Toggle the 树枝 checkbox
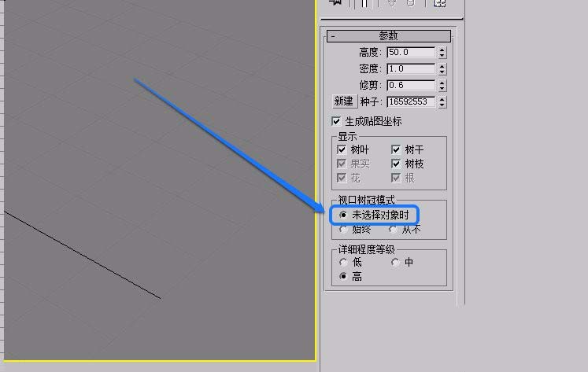Image resolution: width=588 pixels, height=372 pixels. point(396,164)
